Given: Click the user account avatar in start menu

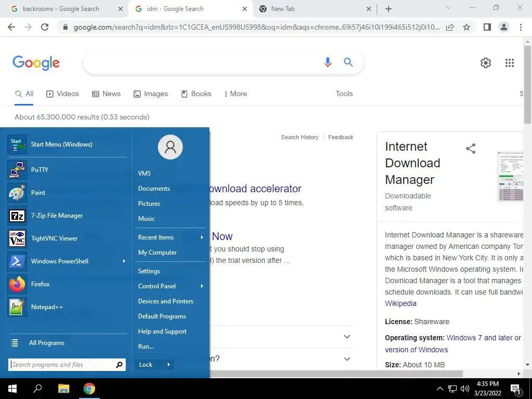Looking at the screenshot, I should 170,147.
